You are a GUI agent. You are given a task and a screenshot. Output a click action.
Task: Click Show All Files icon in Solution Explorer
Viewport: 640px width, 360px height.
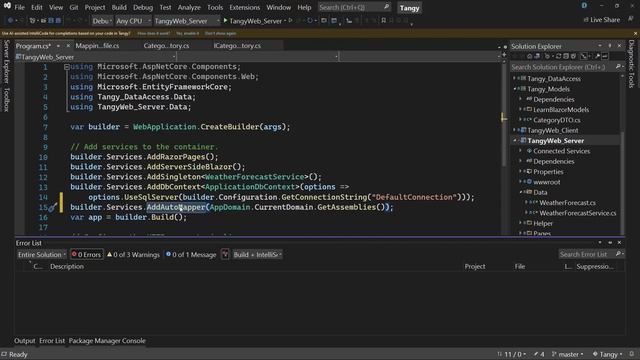573,56
